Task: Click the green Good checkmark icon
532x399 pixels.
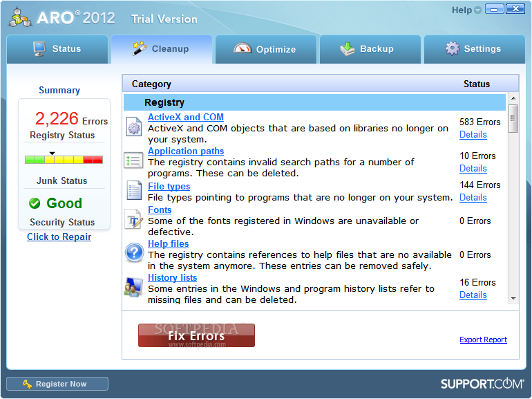Action: [x=35, y=203]
